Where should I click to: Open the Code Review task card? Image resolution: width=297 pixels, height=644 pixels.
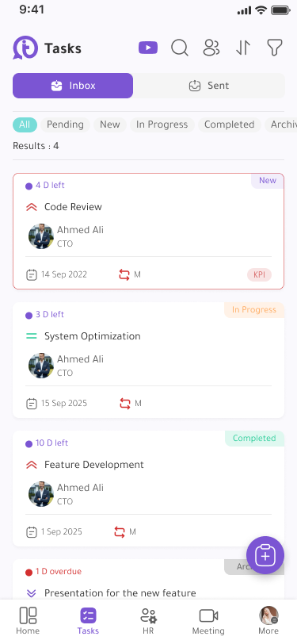[x=149, y=232]
